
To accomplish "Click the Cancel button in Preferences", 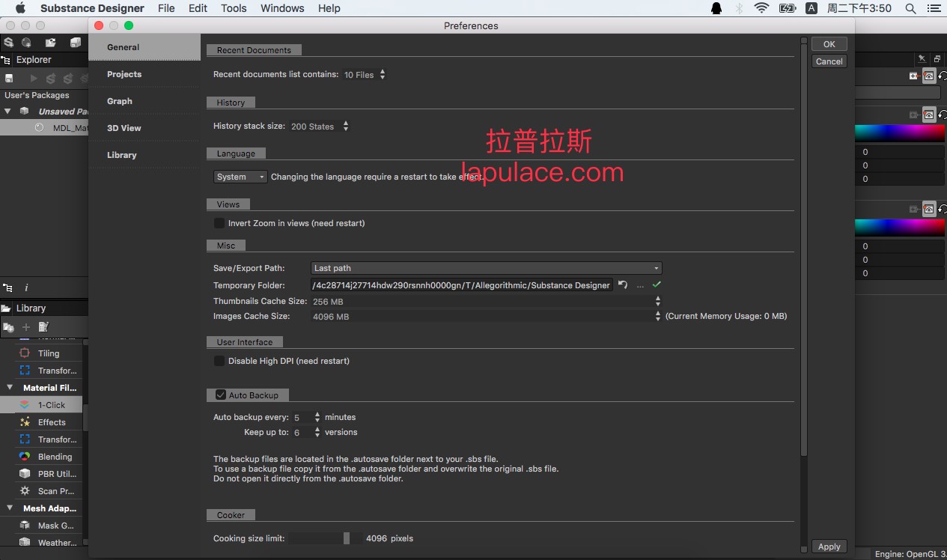I will click(829, 61).
